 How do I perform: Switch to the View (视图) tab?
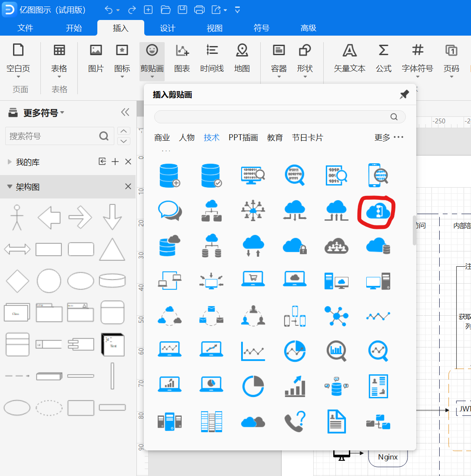214,28
